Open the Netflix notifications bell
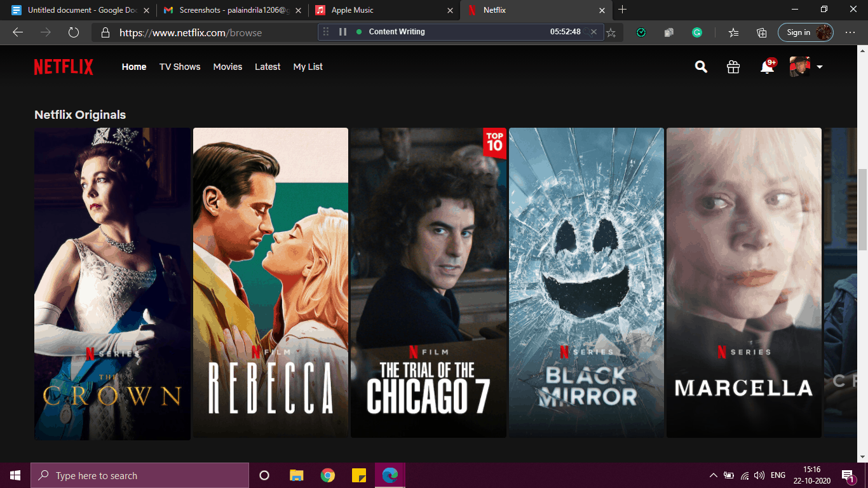 (x=767, y=67)
